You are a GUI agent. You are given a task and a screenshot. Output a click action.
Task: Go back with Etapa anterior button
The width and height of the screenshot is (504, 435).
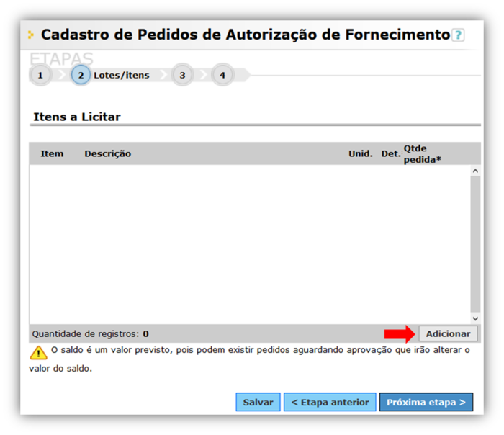(330, 403)
